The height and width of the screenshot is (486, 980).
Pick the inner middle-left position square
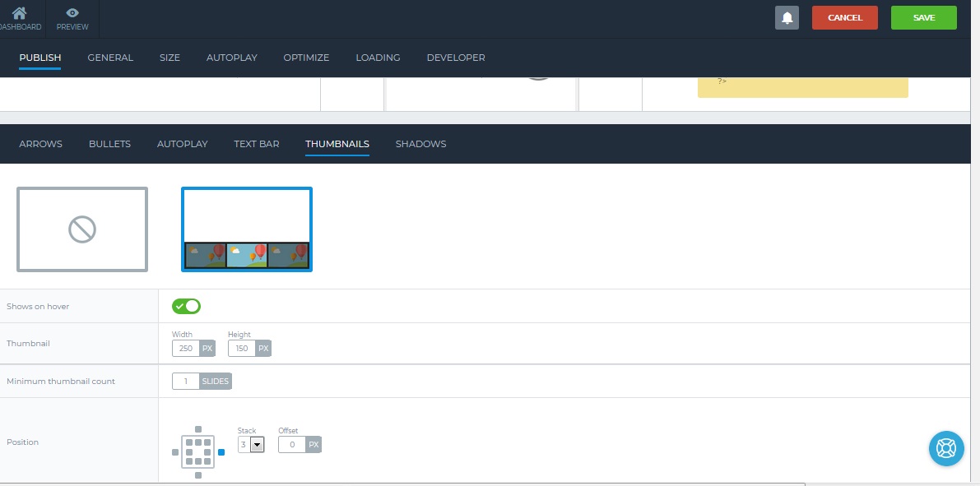(188, 451)
